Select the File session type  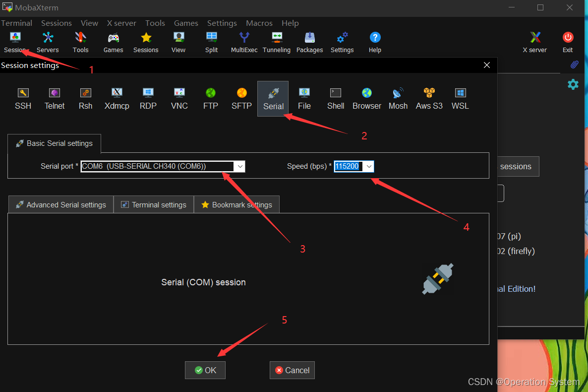[x=304, y=99]
